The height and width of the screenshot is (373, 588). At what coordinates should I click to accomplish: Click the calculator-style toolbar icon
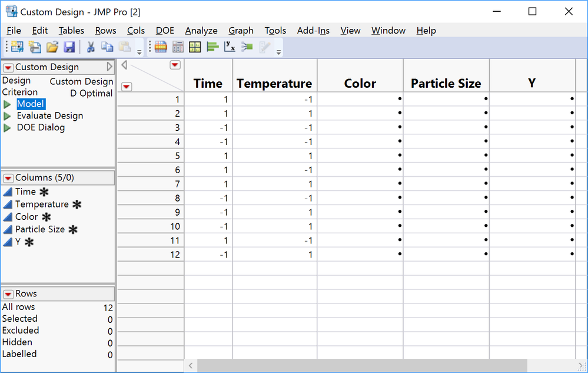[178, 47]
